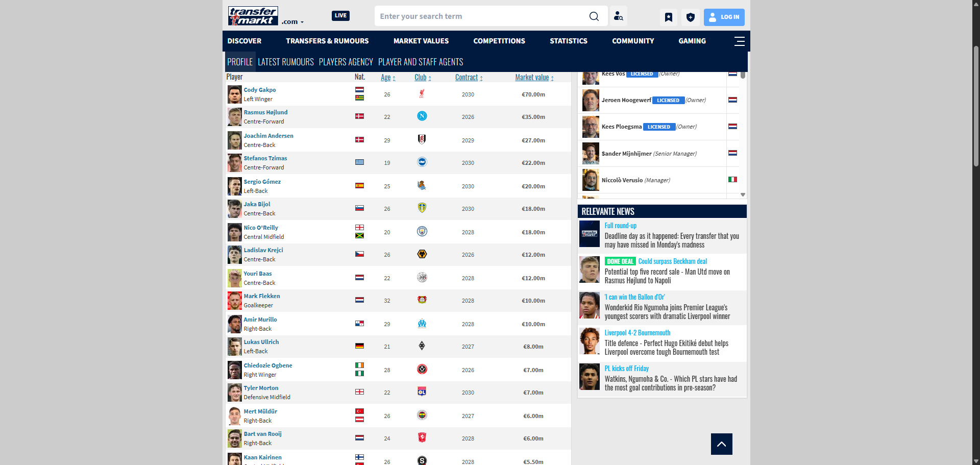Open Mark Flekken player link
This screenshot has height=465, width=980.
(x=262, y=296)
